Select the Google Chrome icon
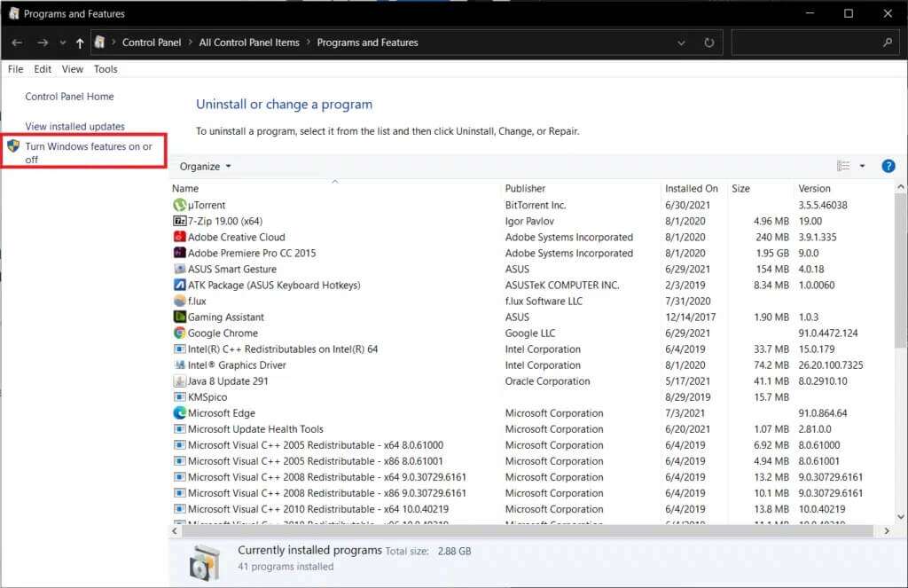 point(179,333)
